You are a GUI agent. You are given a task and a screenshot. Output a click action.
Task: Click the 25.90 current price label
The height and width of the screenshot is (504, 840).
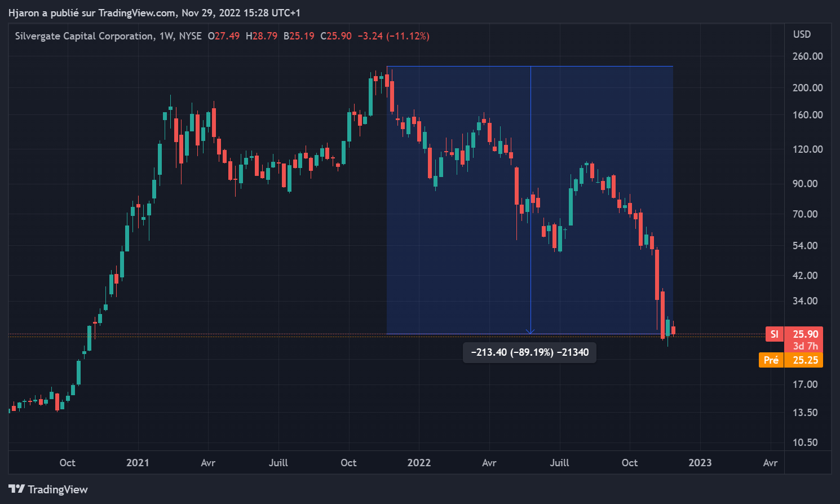point(805,334)
